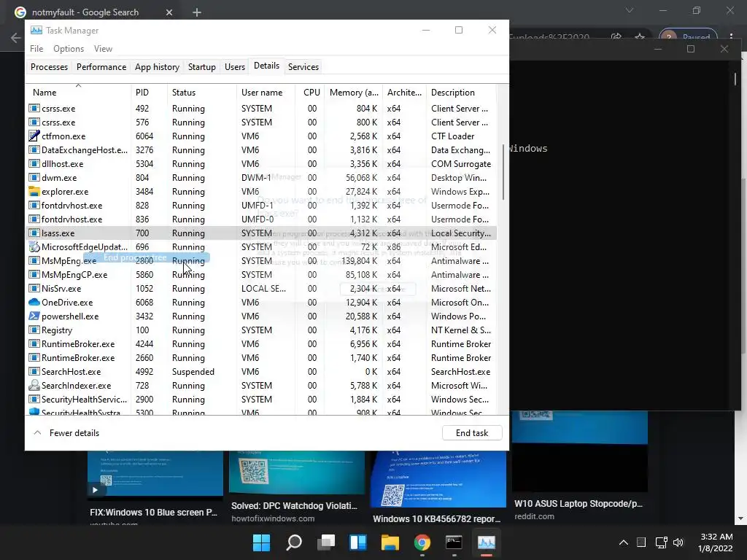This screenshot has height=560, width=747.
Task: Open the FIX:Windows 10 Blue screen result
Action: (x=153, y=513)
